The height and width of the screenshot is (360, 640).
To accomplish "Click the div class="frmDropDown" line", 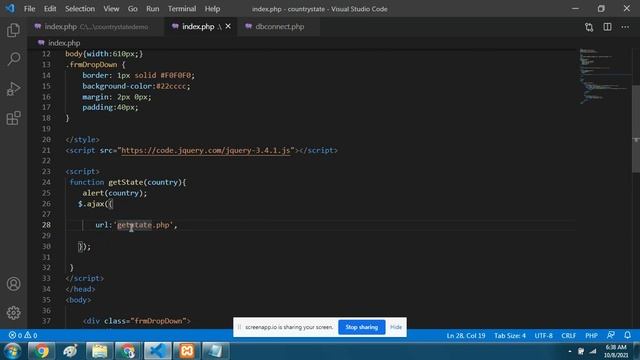I will 136,321.
